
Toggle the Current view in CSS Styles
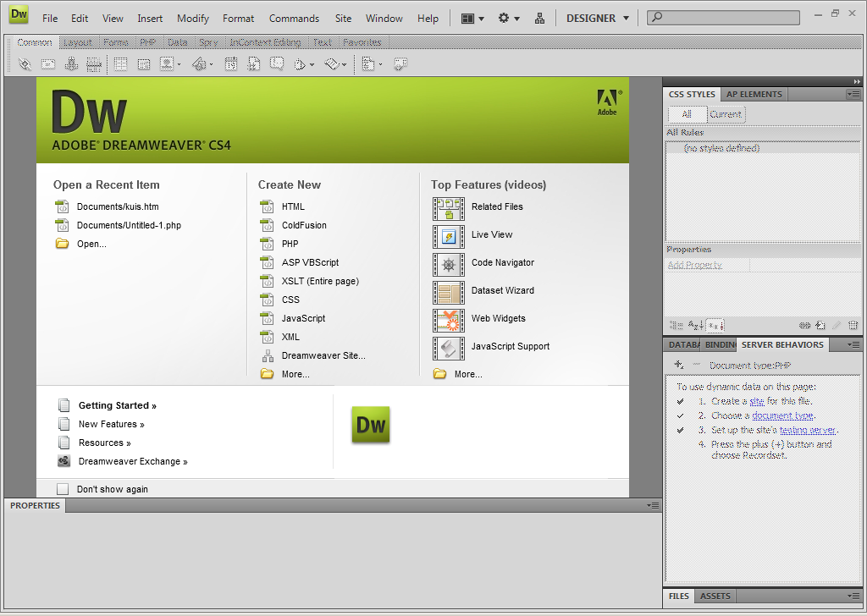(725, 114)
